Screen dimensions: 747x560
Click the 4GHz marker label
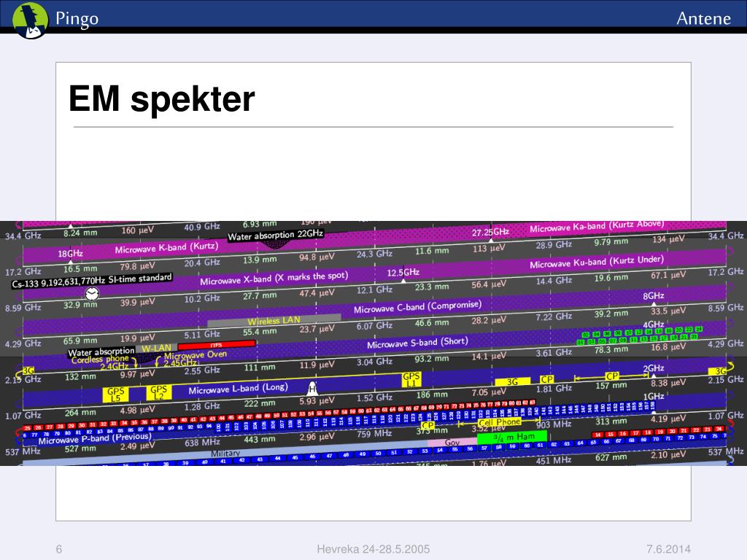click(x=654, y=324)
